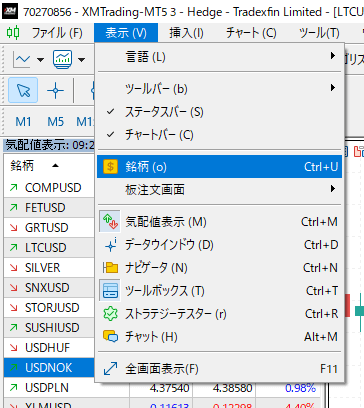Click the line chart type icon
Viewport: 364px width, 408px height.
(x=22, y=59)
